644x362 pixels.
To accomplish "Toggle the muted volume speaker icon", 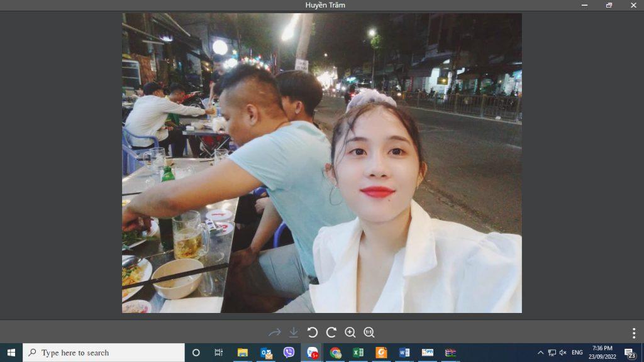I will point(563,353).
